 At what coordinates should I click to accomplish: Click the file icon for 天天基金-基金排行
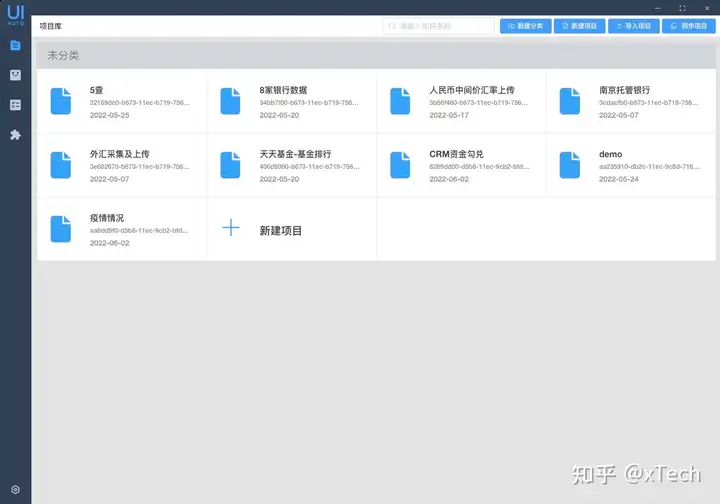pyautogui.click(x=230, y=165)
